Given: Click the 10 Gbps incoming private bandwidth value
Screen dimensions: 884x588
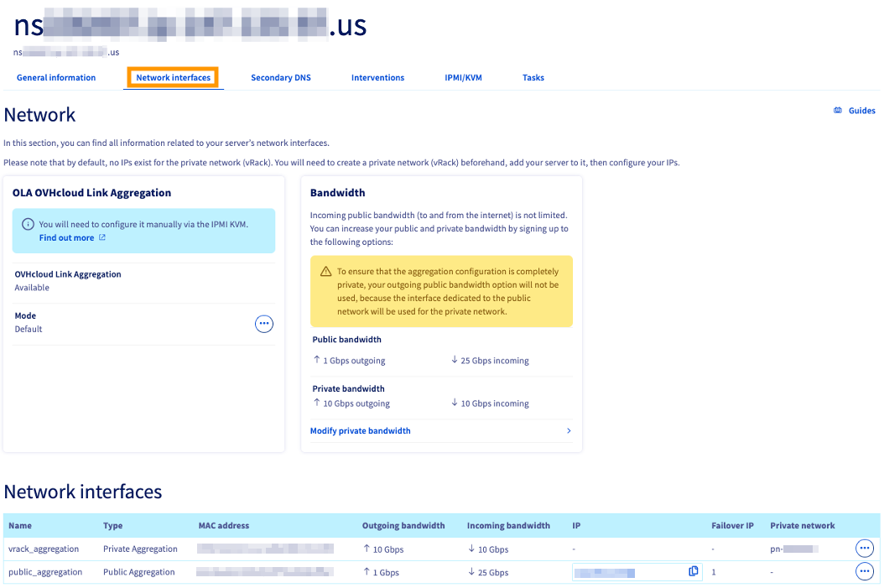Looking at the screenshot, I should pos(489,403).
